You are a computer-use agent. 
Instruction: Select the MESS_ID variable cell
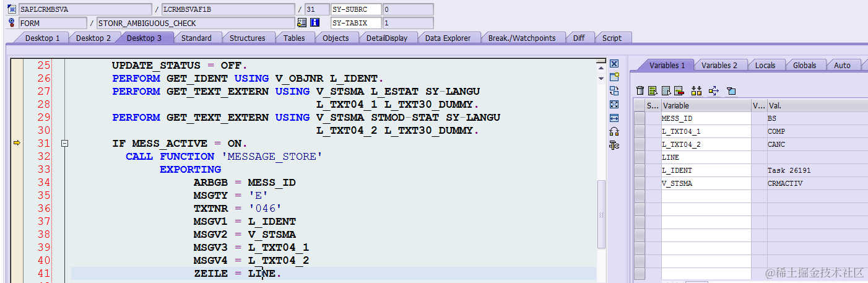point(706,118)
